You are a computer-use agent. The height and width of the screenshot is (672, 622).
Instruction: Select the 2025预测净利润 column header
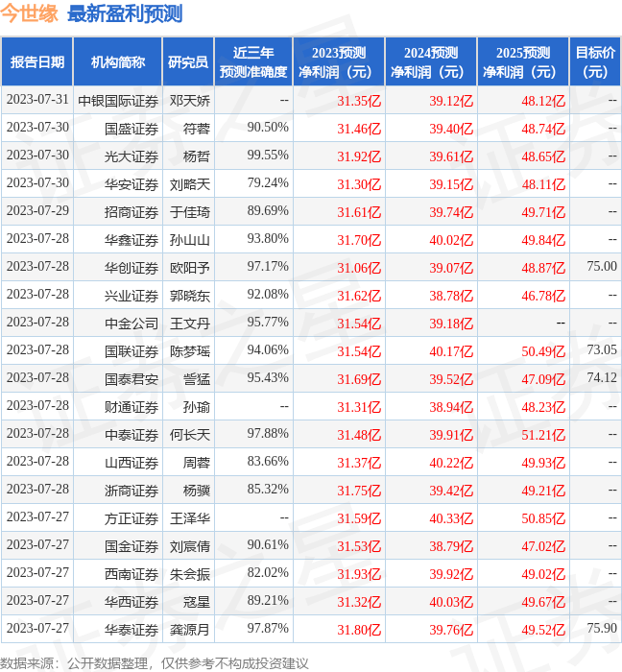click(523, 62)
